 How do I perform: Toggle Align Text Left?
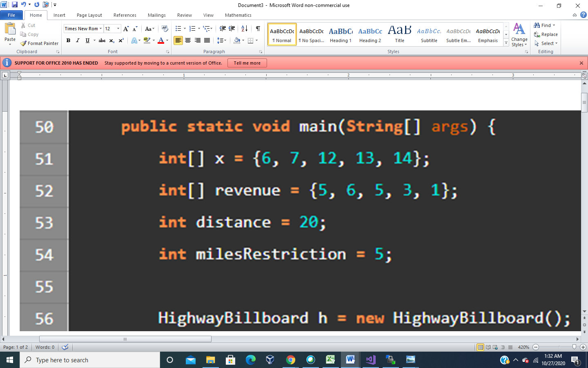(178, 40)
